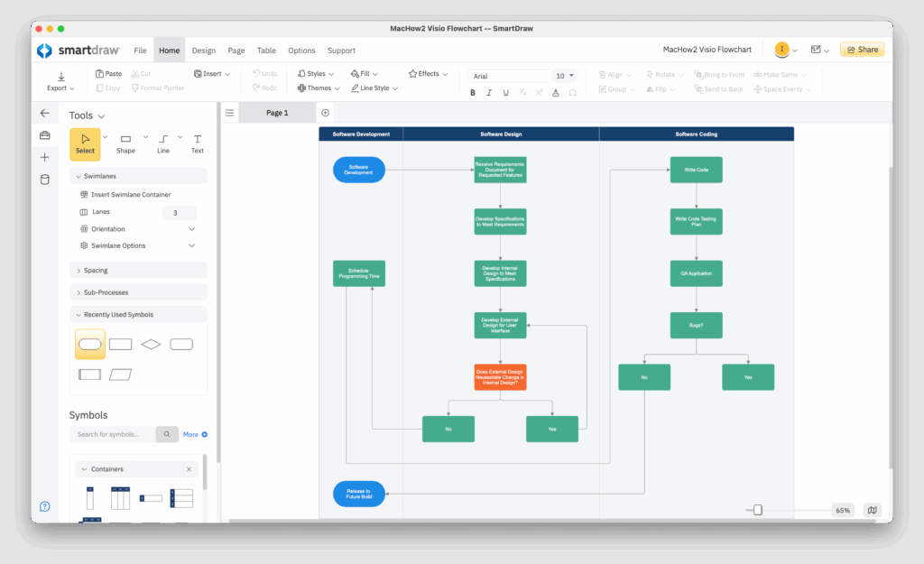Expand the Orientation options

pos(191,228)
